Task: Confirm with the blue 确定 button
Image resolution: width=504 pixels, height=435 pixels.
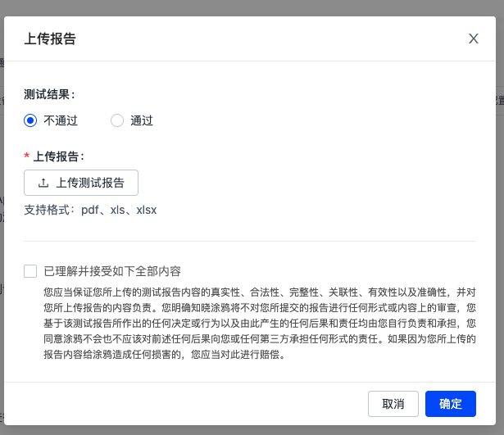Action: click(450, 404)
